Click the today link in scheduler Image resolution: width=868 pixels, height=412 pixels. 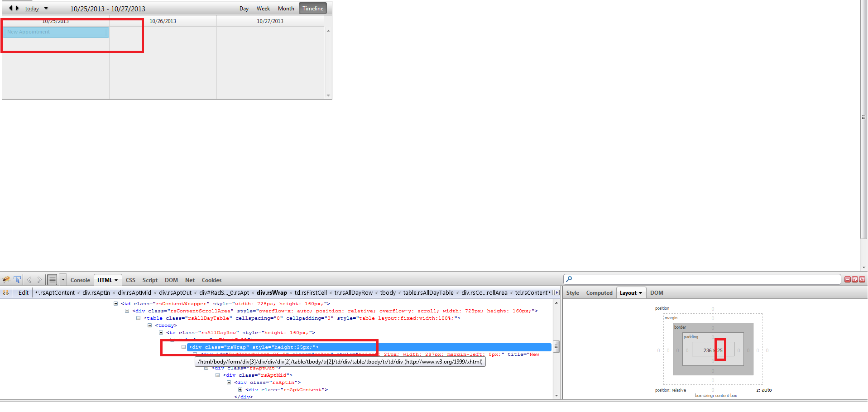(32, 9)
